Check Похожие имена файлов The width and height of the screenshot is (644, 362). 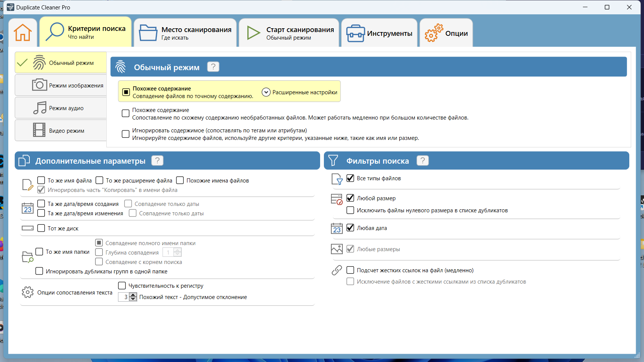180,180
